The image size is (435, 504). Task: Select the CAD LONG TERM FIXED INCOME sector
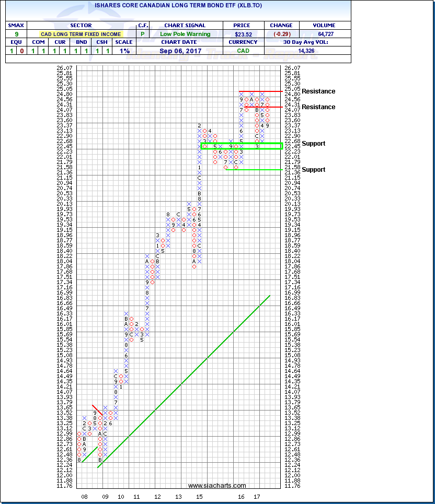coord(81,34)
